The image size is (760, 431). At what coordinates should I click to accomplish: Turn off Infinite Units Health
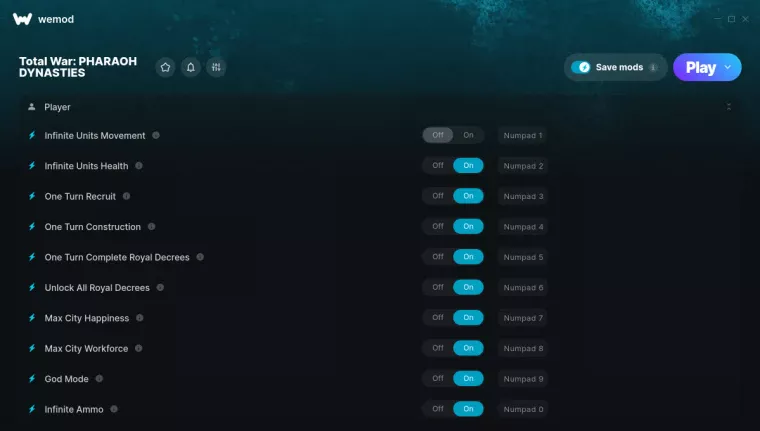(x=438, y=166)
